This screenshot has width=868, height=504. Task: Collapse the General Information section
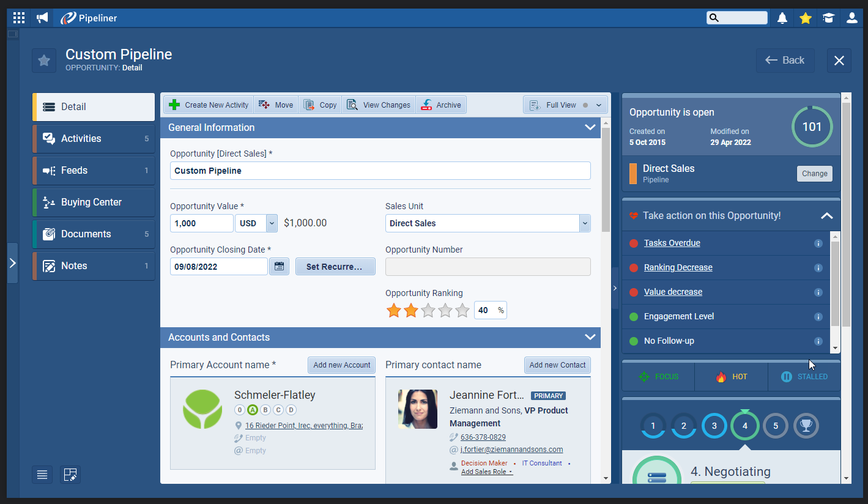click(x=590, y=127)
